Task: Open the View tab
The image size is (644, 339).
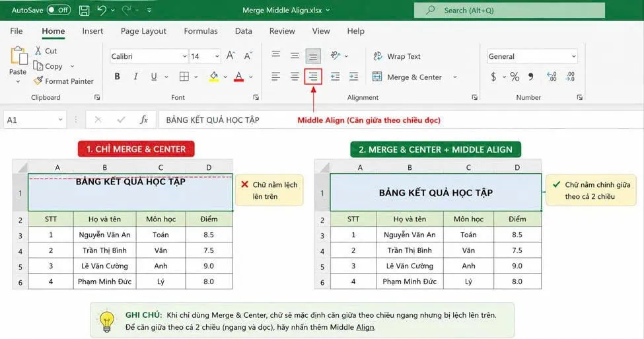Action: [321, 31]
